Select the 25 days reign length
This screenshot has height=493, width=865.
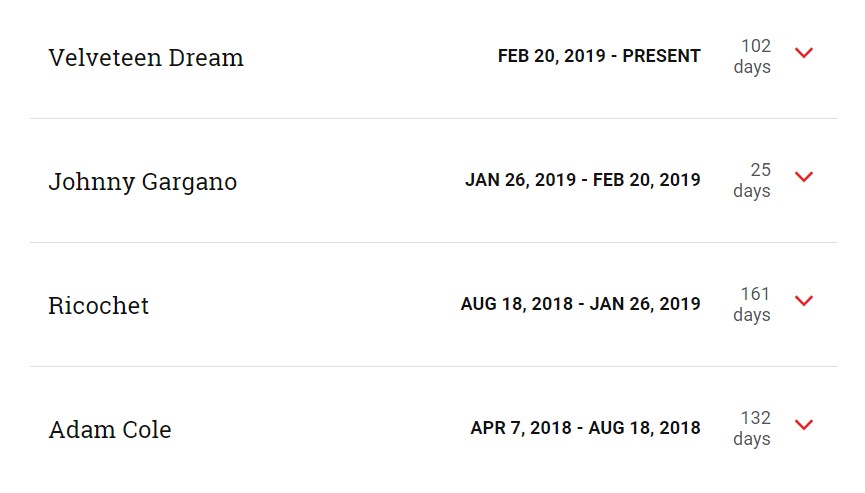tap(752, 180)
